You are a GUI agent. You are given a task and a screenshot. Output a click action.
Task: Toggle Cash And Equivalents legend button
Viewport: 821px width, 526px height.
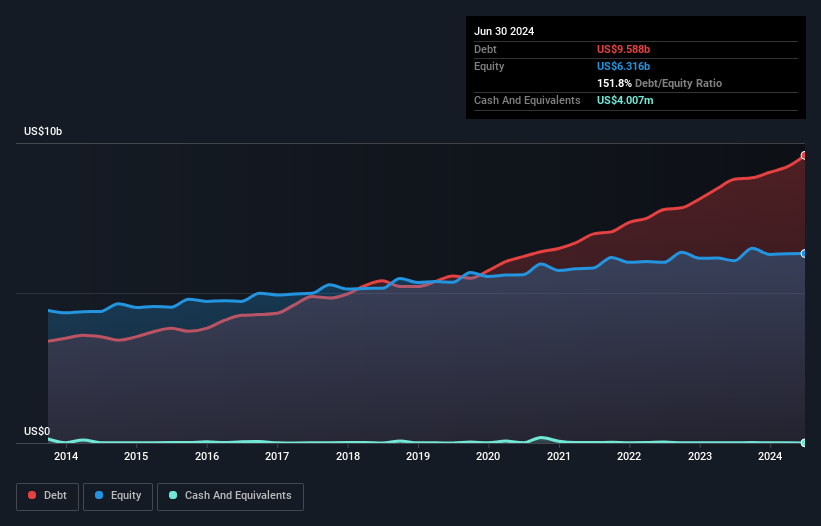pyautogui.click(x=230, y=496)
